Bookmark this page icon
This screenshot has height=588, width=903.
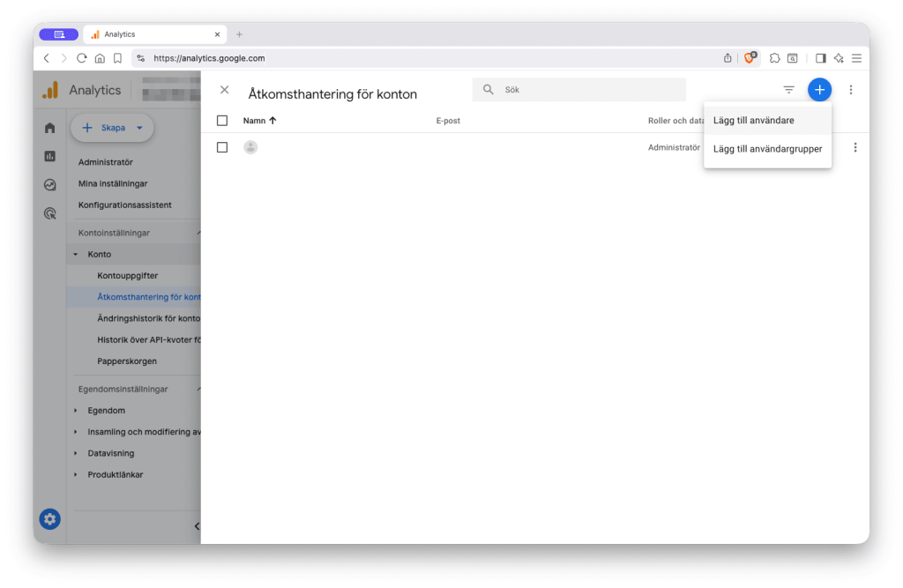pyautogui.click(x=117, y=58)
